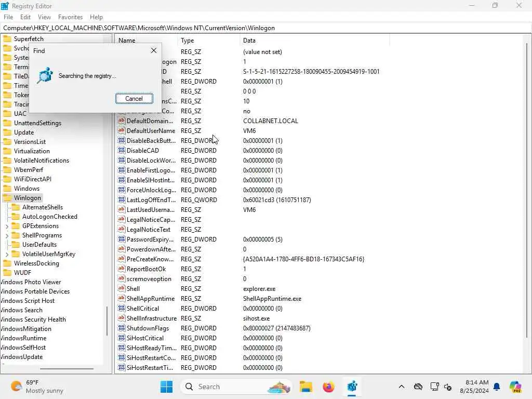Select the WirelessDocking folder icon
The image size is (532, 399).
click(x=7, y=263)
